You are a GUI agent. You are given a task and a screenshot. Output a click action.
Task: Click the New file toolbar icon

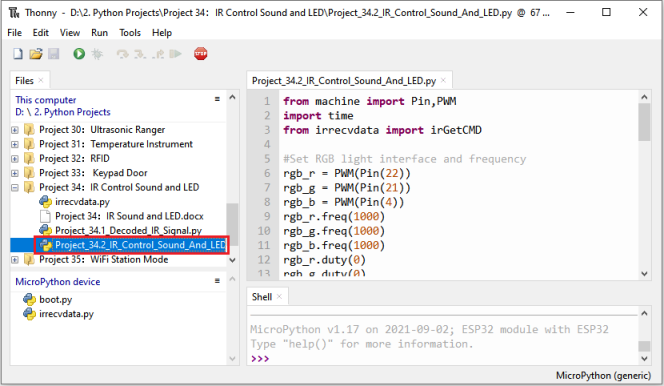point(18,54)
